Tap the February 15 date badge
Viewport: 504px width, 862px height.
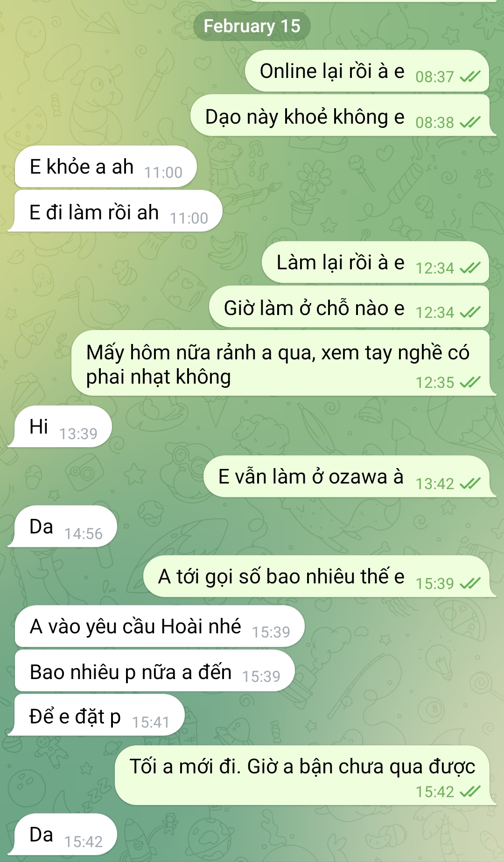pyautogui.click(x=252, y=26)
